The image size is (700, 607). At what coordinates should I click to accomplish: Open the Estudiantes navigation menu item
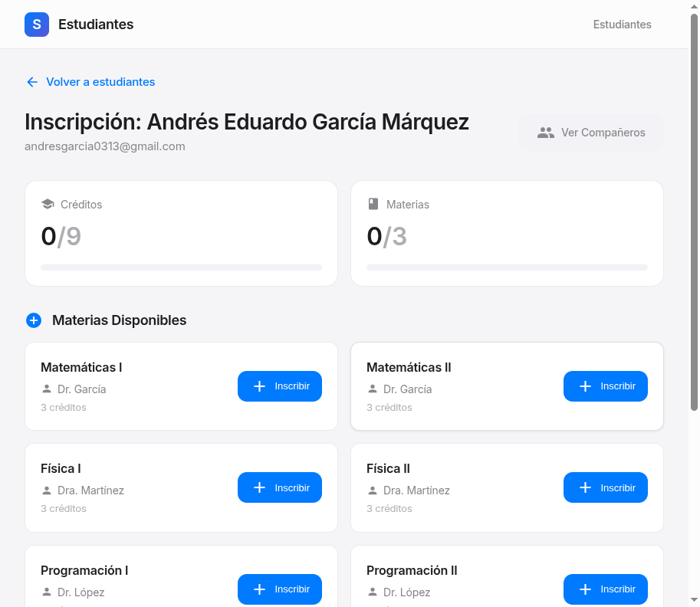622,25
